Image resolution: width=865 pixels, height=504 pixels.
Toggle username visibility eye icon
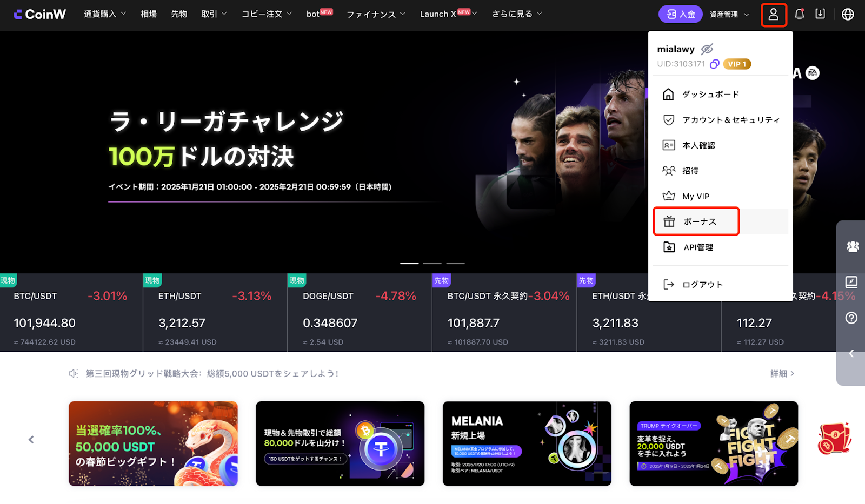[x=707, y=49]
